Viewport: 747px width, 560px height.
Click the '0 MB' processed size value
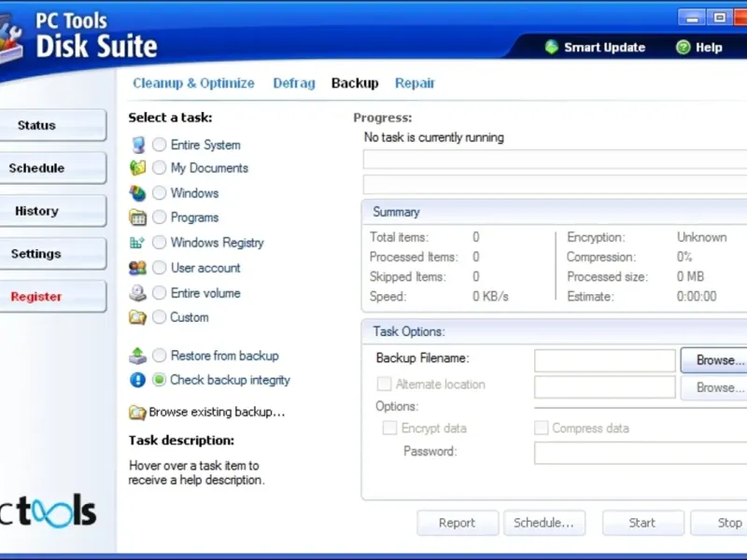click(690, 276)
